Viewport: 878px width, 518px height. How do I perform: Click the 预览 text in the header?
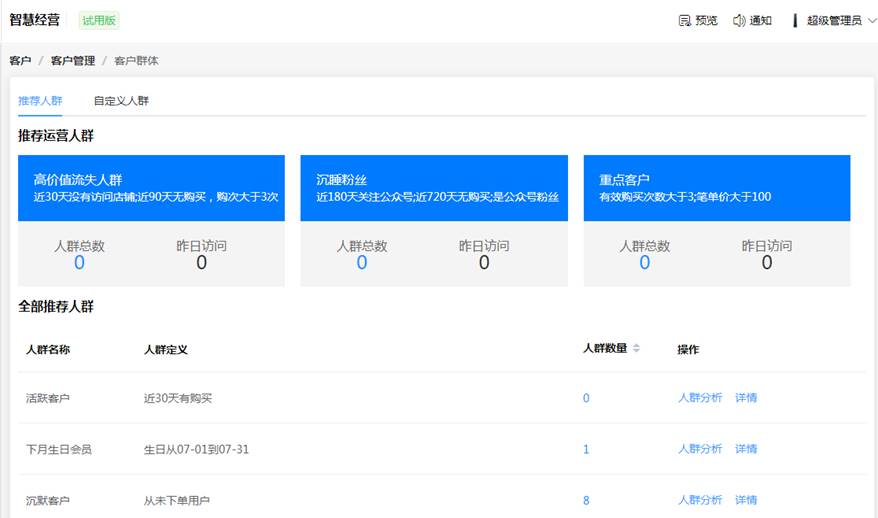(x=706, y=21)
